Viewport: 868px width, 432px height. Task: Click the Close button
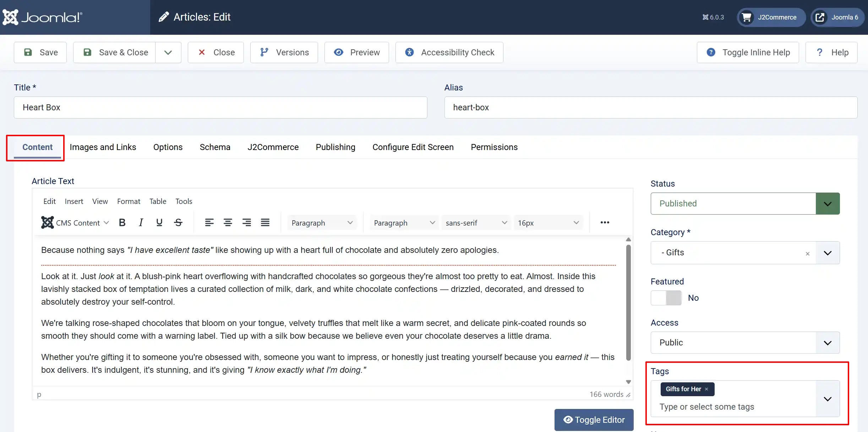216,52
